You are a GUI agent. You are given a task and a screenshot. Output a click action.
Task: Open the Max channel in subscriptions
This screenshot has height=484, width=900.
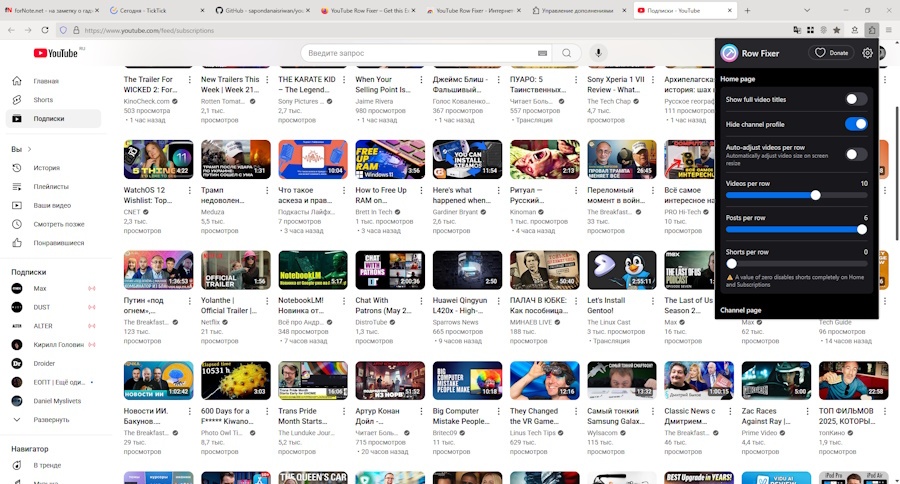pyautogui.click(x=40, y=288)
